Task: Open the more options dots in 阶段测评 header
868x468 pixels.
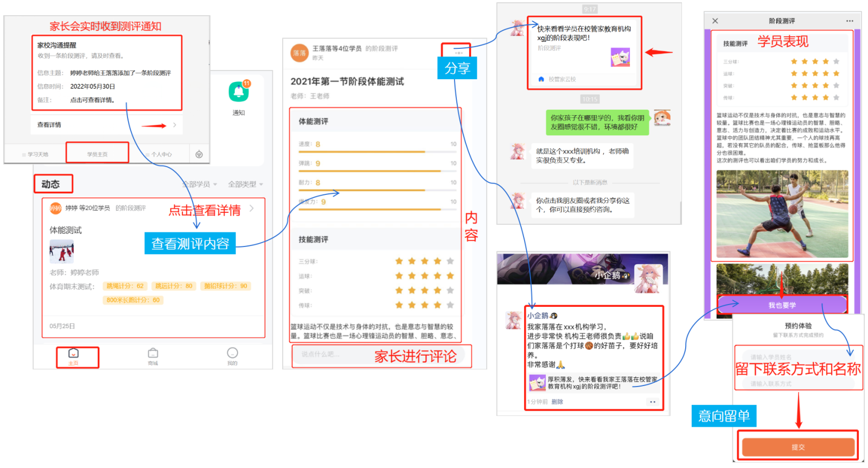Action: click(850, 21)
